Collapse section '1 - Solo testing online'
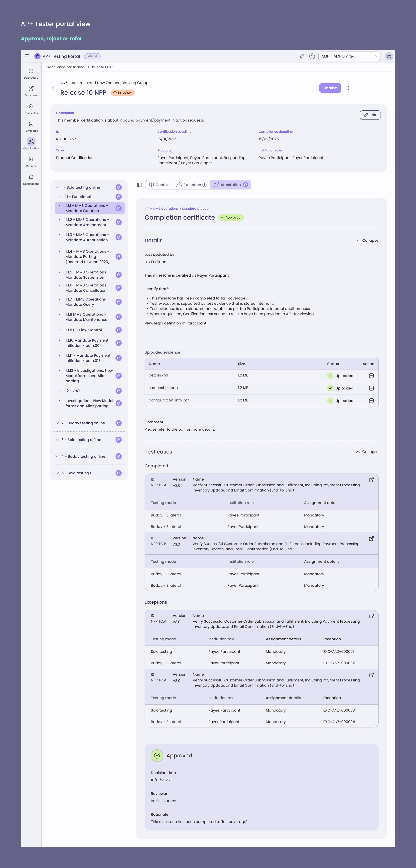Image resolution: width=416 pixels, height=868 pixels. (x=57, y=187)
